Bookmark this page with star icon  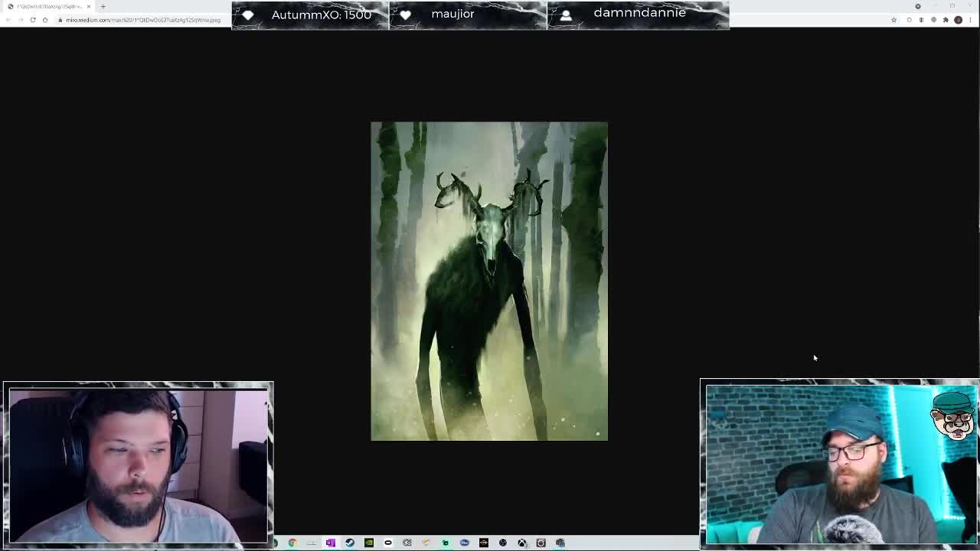coord(893,20)
